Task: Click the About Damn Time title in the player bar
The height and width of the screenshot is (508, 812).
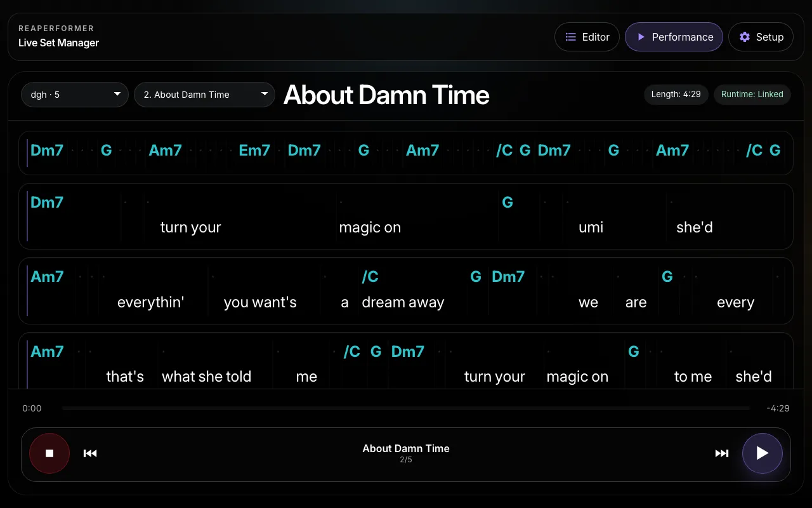Action: pos(406,448)
